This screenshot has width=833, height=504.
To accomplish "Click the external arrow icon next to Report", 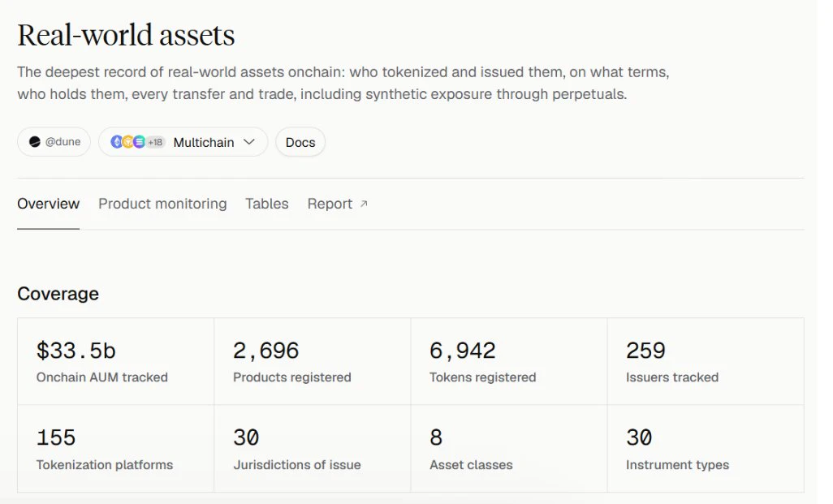I will (x=364, y=204).
